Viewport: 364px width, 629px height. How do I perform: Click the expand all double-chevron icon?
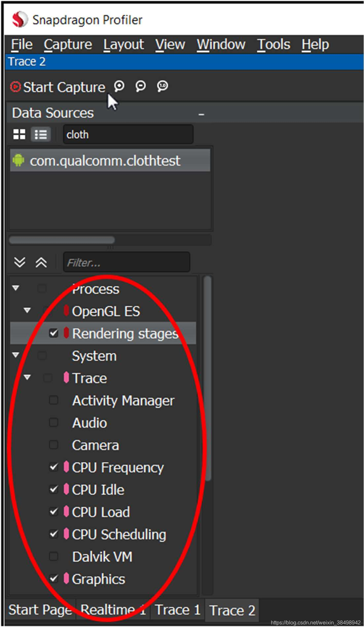pos(20,262)
